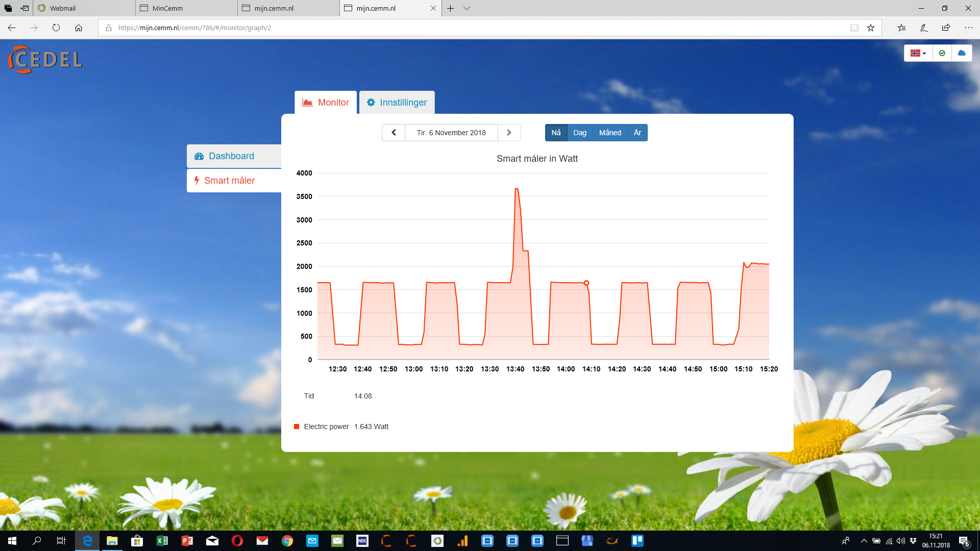The height and width of the screenshot is (551, 980).
Task: Expand the browser tab list chevron
Action: pyautogui.click(x=467, y=8)
